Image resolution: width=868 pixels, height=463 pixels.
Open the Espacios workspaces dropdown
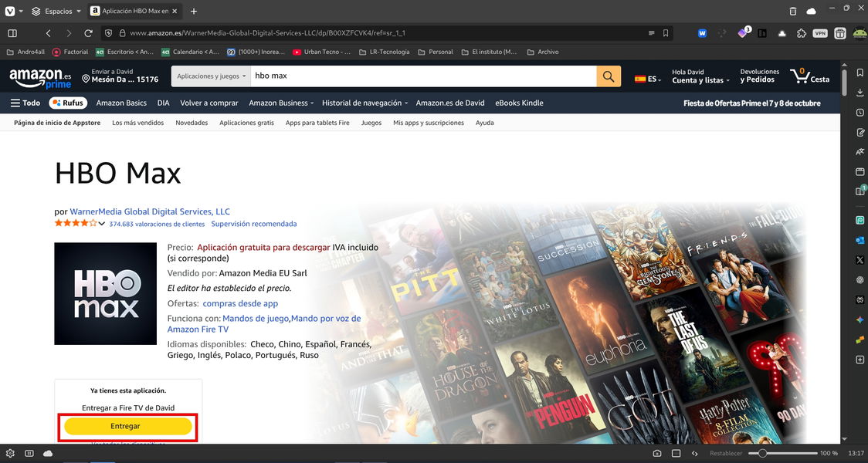tap(56, 11)
